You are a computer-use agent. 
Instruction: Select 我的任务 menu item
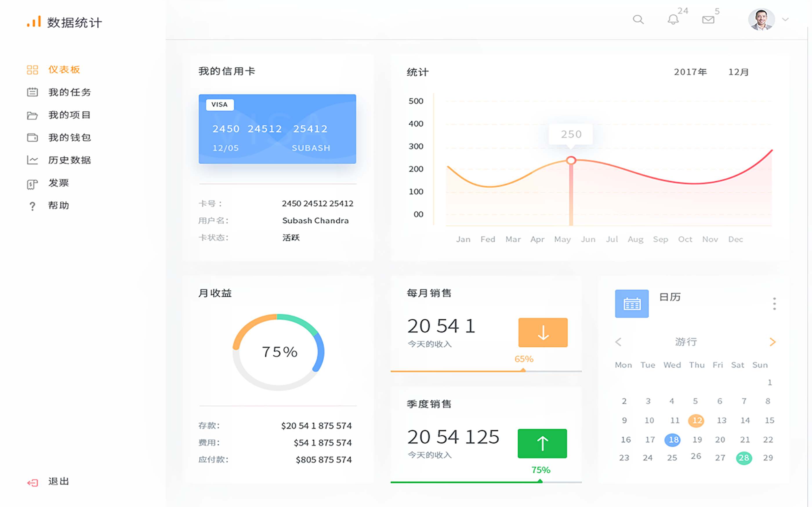pos(69,92)
